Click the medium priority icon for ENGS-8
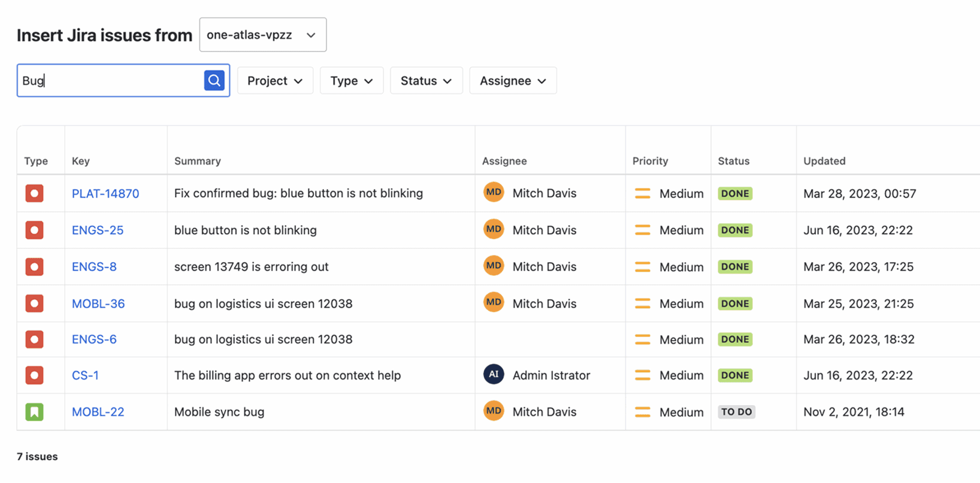 (642, 267)
